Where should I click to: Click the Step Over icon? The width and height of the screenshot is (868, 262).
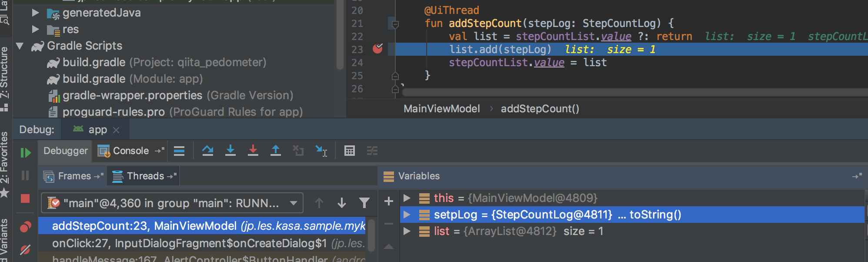(x=208, y=151)
